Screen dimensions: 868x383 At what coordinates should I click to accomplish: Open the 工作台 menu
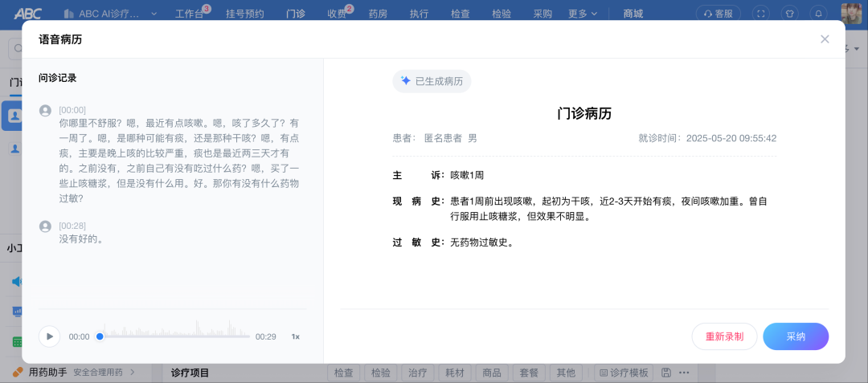191,14
